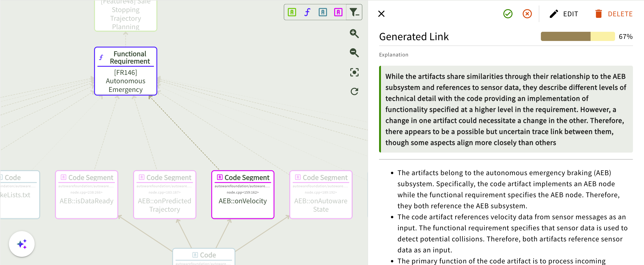Screen dimensions: 644x265
Task: Click the 67% confidence score bar
Action: coord(578,37)
